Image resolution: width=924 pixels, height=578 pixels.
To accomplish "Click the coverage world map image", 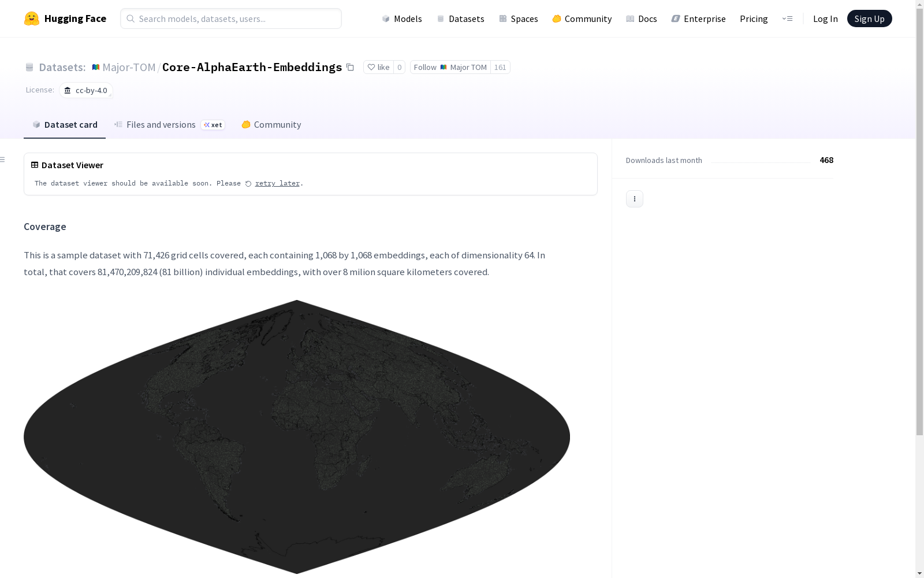I will click(x=297, y=436).
